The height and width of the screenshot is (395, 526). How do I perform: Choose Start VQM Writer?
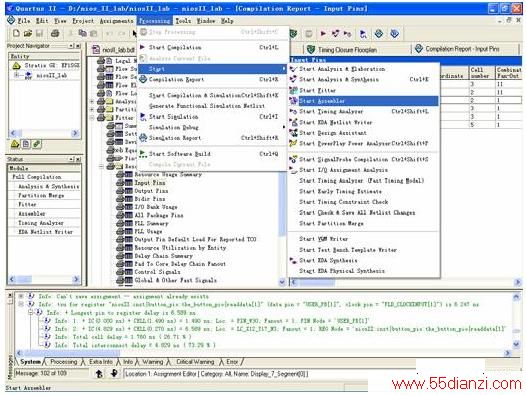[364, 239]
